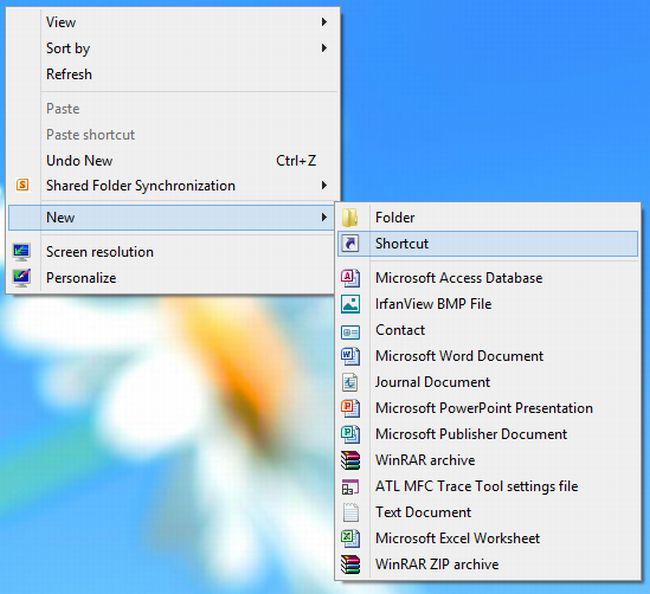Expand the Sort by submenu arrow
Image resolution: width=650 pixels, height=594 pixels.
[x=324, y=48]
